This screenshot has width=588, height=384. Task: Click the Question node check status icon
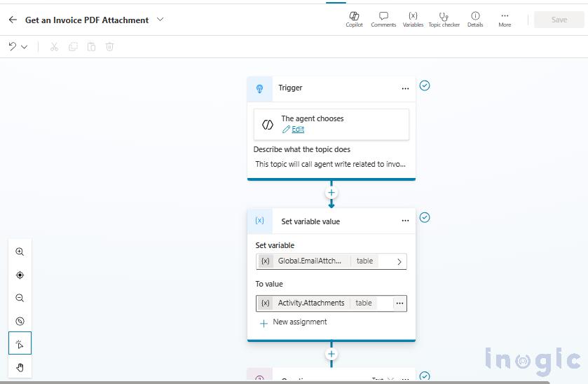(425, 376)
